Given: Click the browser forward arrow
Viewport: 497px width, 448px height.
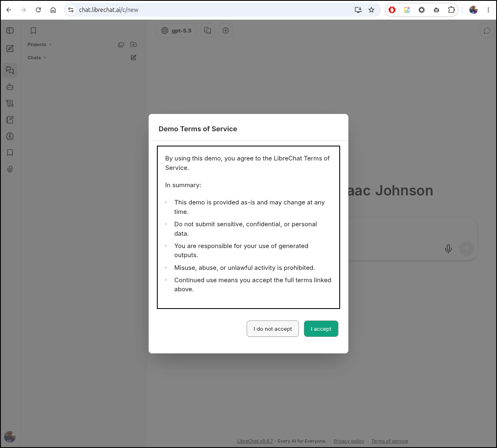Looking at the screenshot, I should [23, 10].
